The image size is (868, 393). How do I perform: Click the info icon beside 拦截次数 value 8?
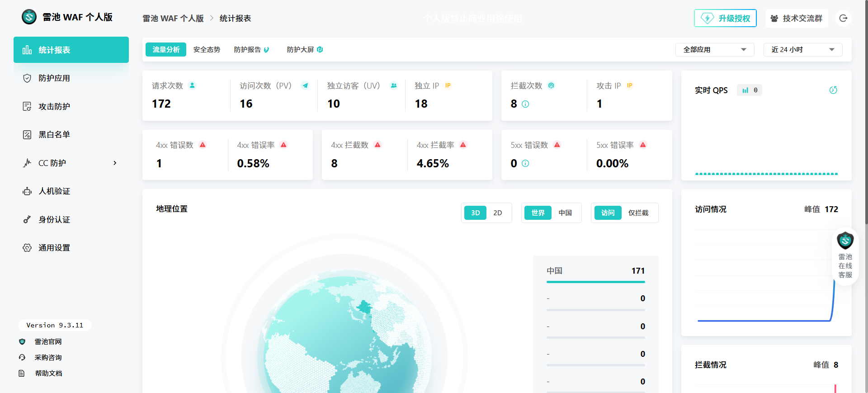[525, 104]
